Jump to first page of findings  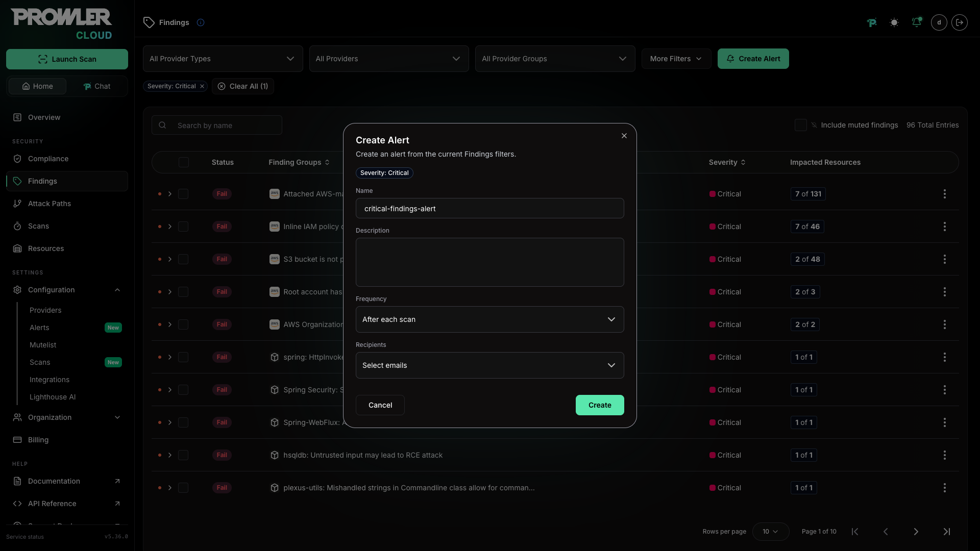point(855,532)
